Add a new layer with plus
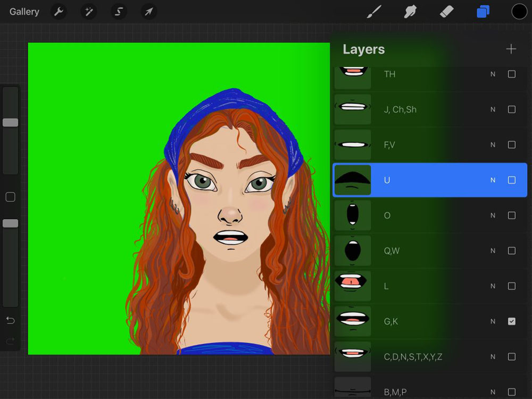Image resolution: width=532 pixels, height=399 pixels. (x=511, y=49)
